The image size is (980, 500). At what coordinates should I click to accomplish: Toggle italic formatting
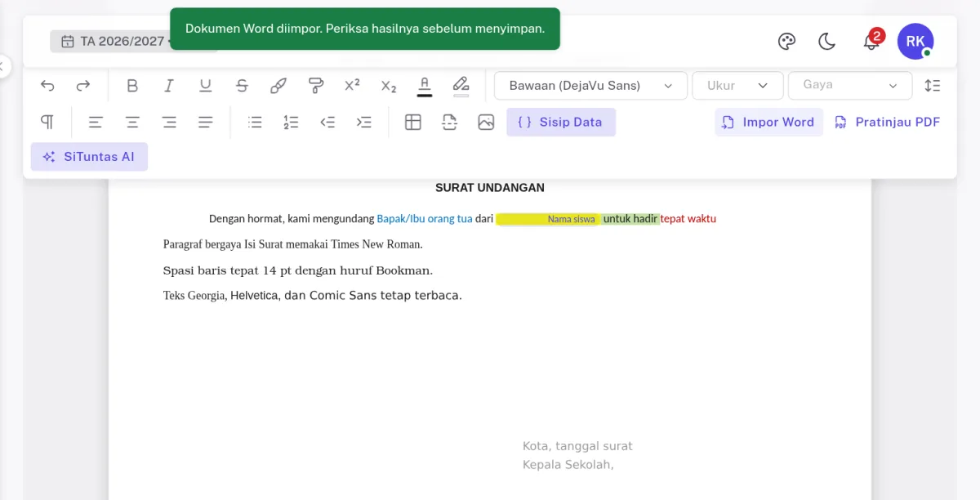point(169,86)
